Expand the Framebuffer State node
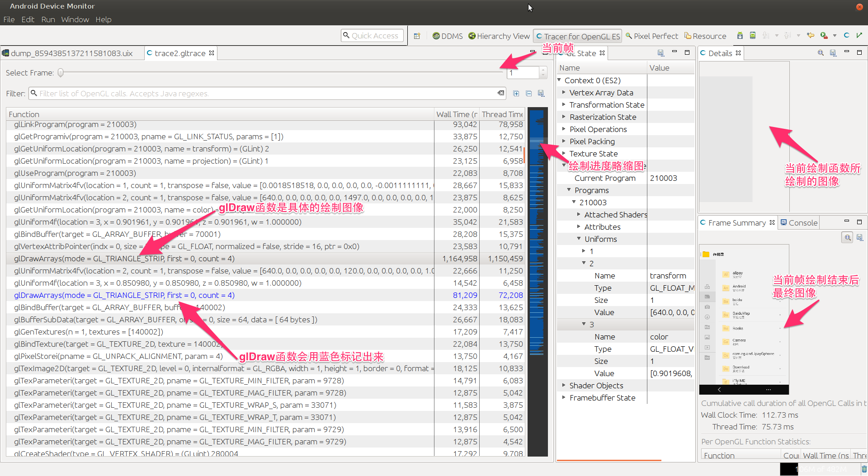This screenshot has height=476, width=868. [564, 398]
